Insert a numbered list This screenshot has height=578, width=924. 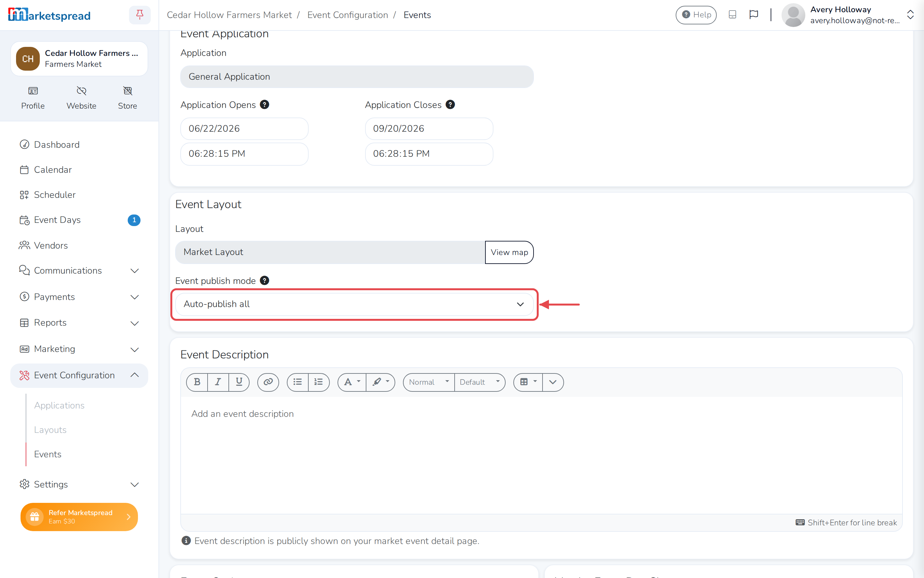click(x=319, y=382)
